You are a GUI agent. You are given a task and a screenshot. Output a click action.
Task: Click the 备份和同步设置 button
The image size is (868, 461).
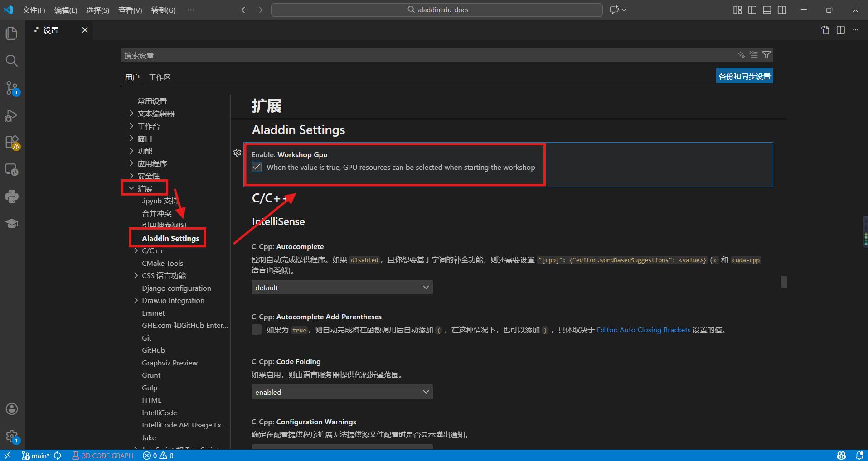(744, 76)
